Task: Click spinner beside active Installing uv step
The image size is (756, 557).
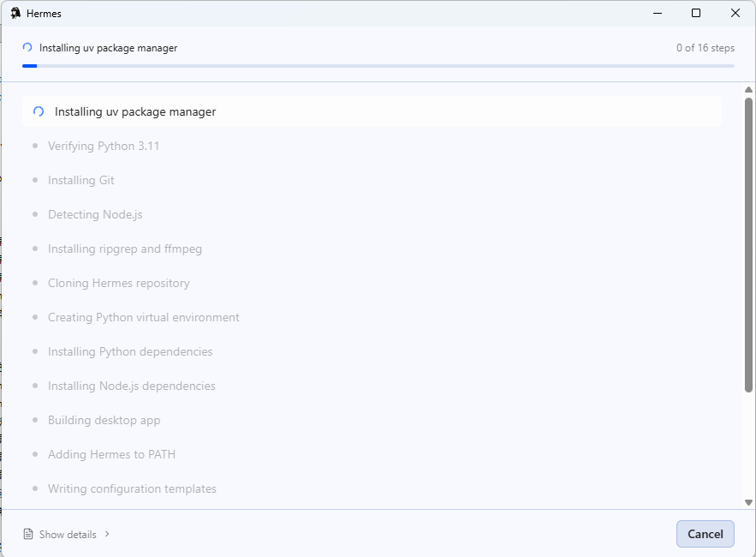Action: click(x=39, y=111)
